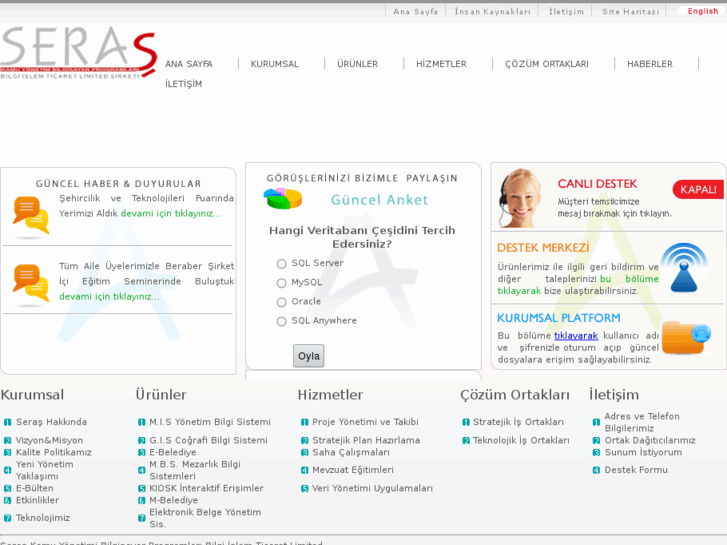Select the SQL Server poll option
The width and height of the screenshot is (727, 545).
click(x=281, y=264)
